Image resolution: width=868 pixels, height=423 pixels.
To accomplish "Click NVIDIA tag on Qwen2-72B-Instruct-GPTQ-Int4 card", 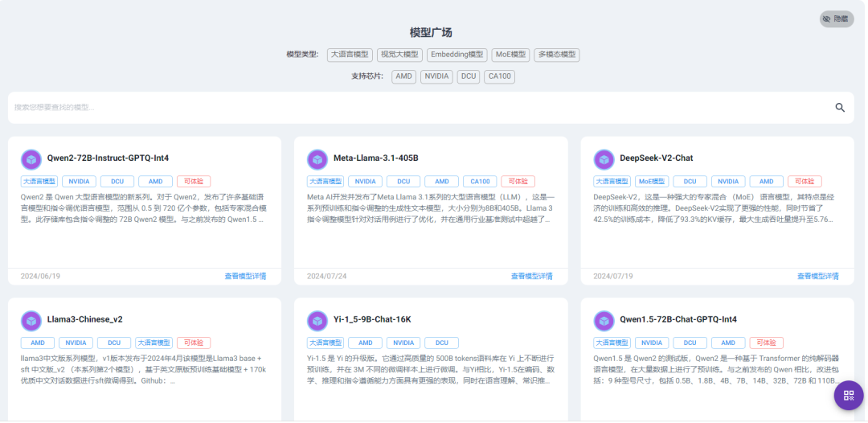I will click(x=79, y=182).
